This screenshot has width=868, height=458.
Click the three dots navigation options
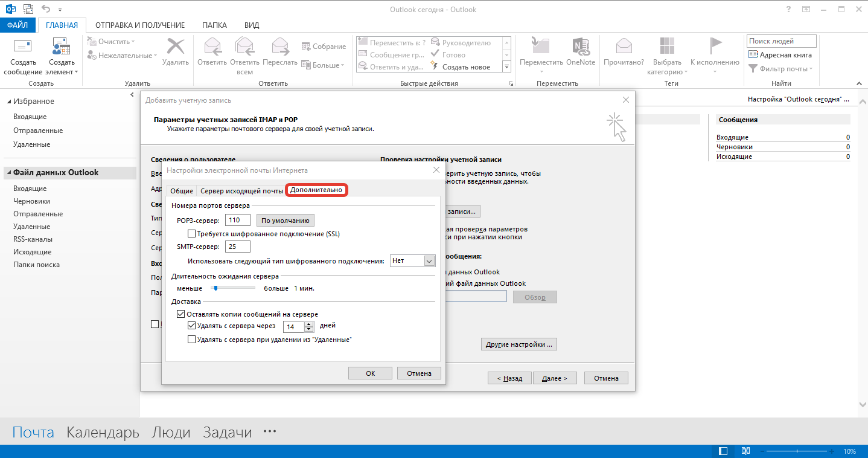[x=270, y=432]
